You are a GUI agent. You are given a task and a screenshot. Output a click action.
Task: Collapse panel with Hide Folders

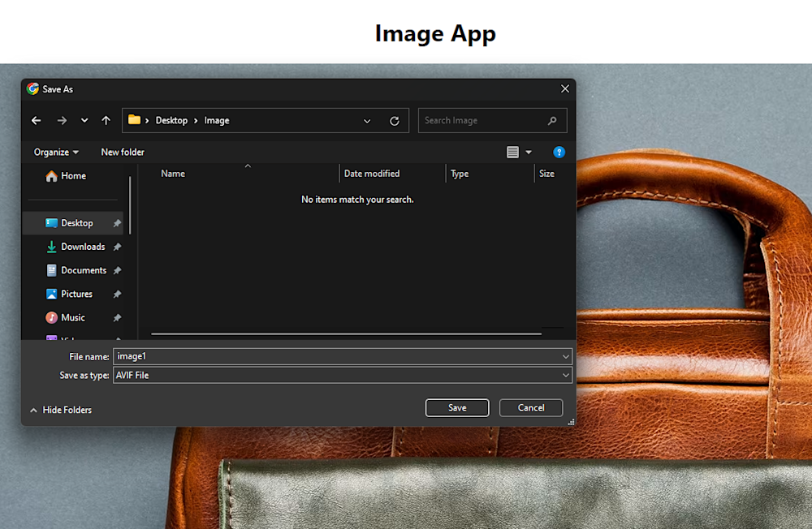click(61, 411)
